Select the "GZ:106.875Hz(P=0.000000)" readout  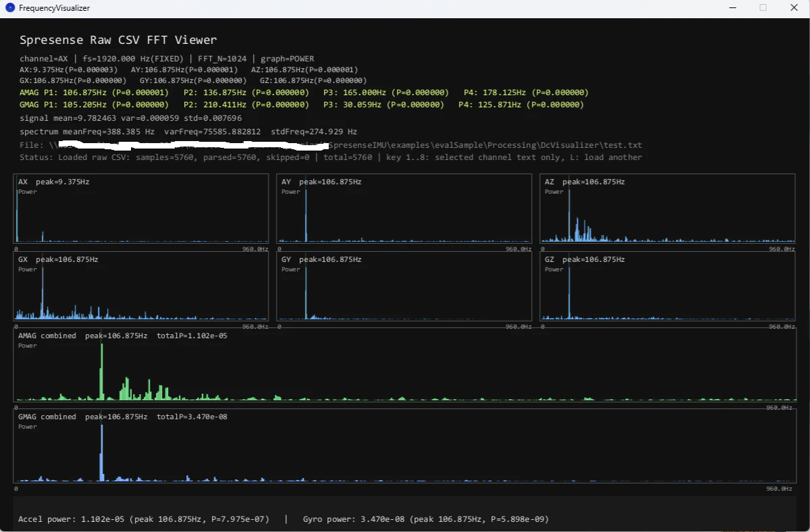(313, 80)
